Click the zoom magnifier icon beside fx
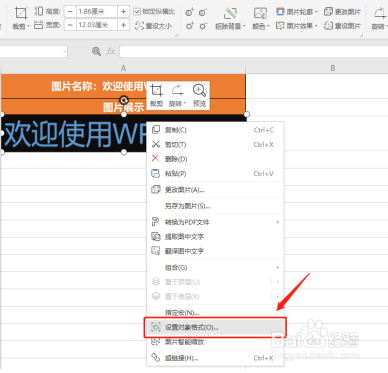The image size is (388, 373). click(x=96, y=51)
